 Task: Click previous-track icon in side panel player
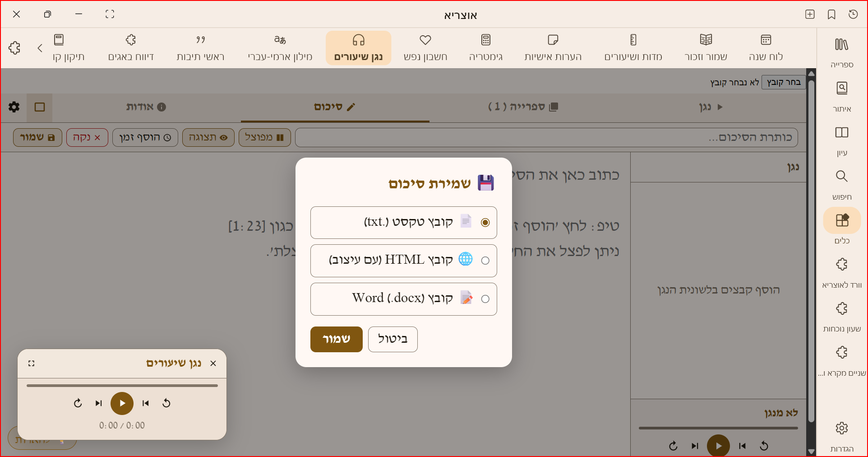pyautogui.click(x=742, y=446)
